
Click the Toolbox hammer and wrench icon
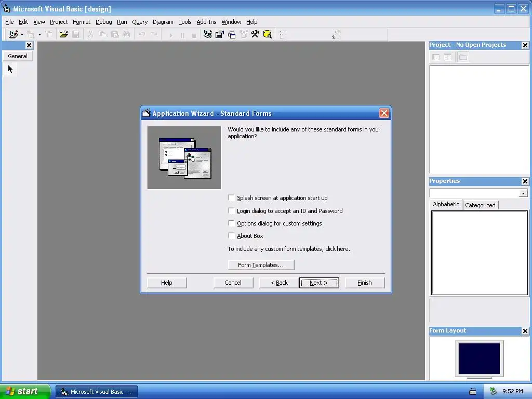click(256, 34)
